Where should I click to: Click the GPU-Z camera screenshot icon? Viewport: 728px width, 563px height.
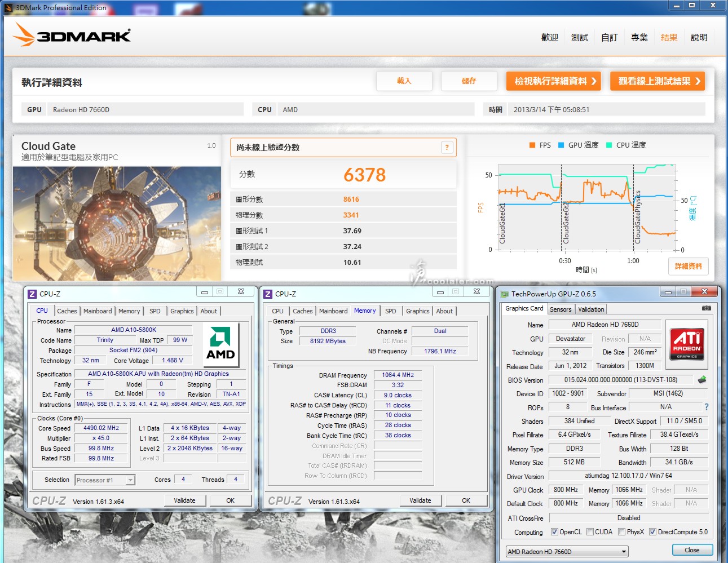pyautogui.click(x=706, y=308)
